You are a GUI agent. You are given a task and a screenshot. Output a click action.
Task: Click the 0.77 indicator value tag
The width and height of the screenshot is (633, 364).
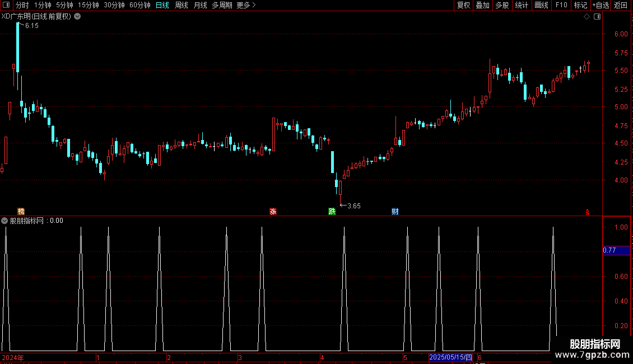[616, 251]
